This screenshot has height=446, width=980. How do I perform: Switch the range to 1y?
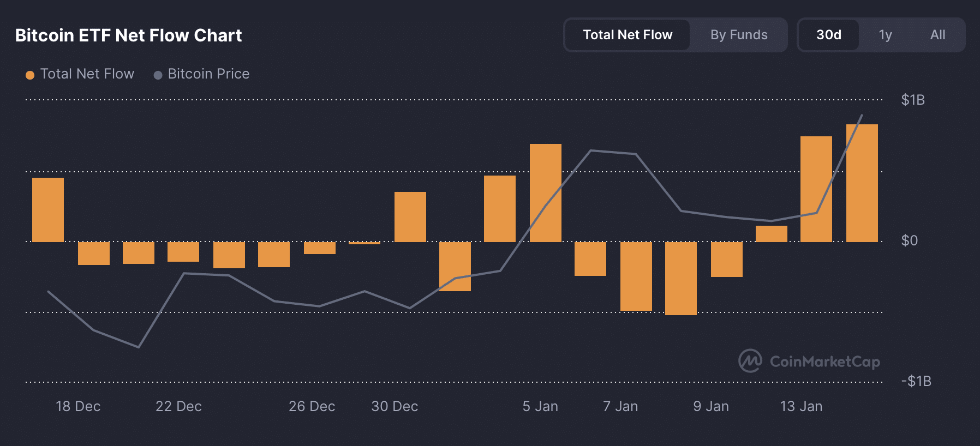point(885,35)
